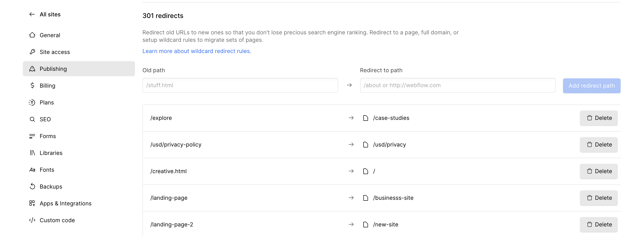Delete the /usd/privacy-policy redirect

click(x=599, y=144)
